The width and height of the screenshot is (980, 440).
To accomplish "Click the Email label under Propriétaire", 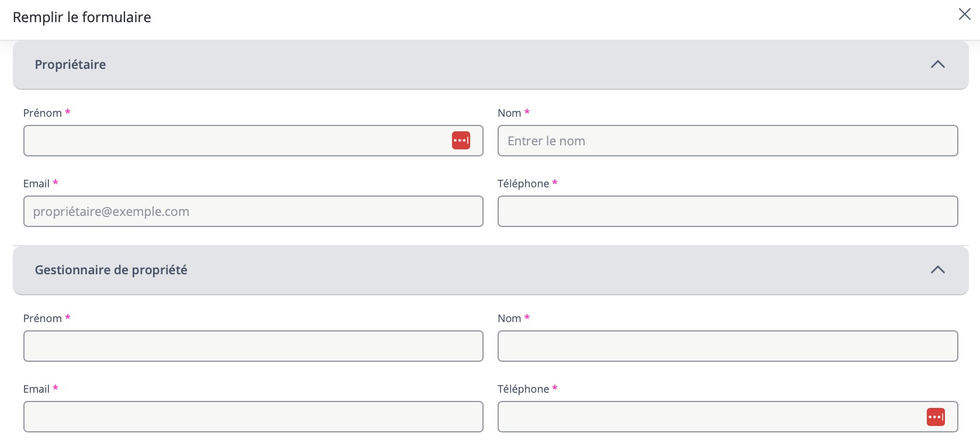I will pyautogui.click(x=36, y=184).
